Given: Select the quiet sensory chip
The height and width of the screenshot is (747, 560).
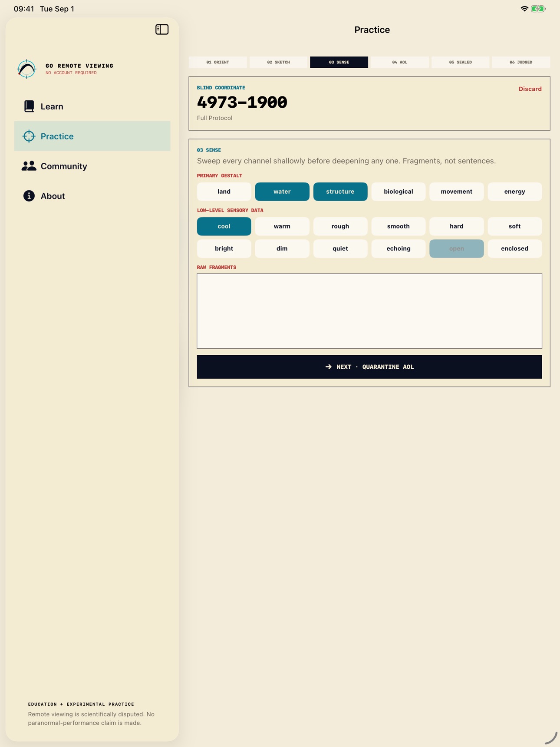Looking at the screenshot, I should pyautogui.click(x=340, y=248).
